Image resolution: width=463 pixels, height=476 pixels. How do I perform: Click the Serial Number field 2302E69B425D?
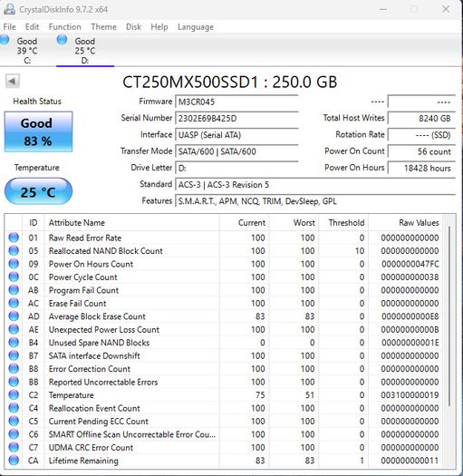pyautogui.click(x=236, y=118)
